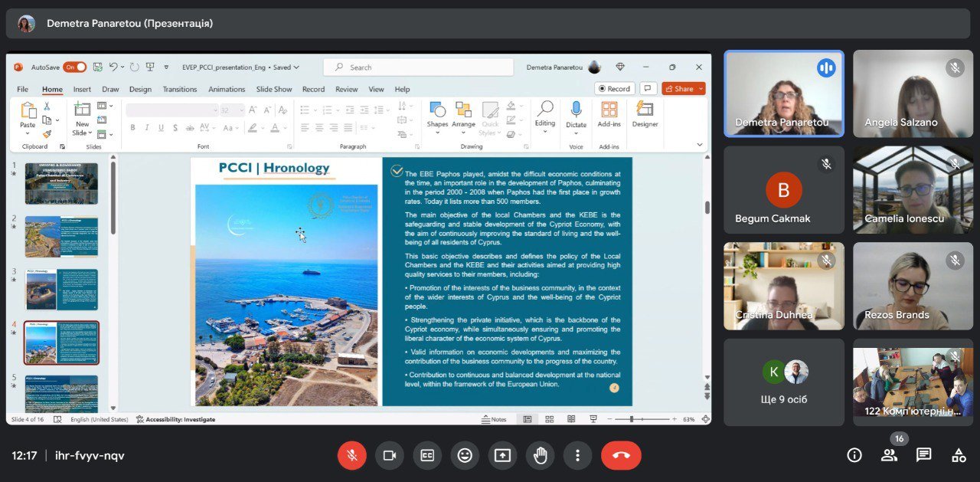Leave the call with red hang-up button
Screen dimensions: 980x482
point(621,455)
